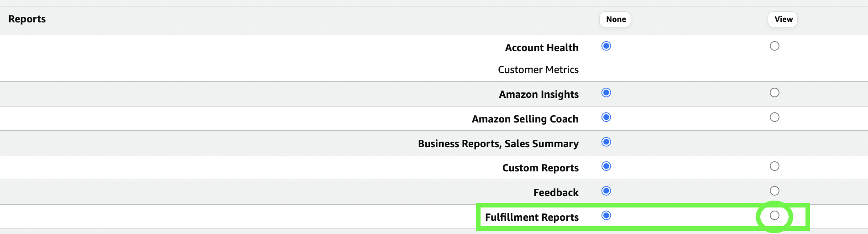Screen dimensions: 868x234
Task: Click the View column header button
Action: [x=783, y=19]
